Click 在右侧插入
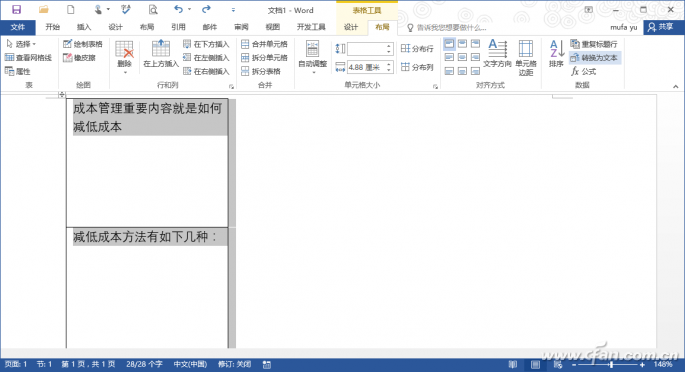 point(206,71)
